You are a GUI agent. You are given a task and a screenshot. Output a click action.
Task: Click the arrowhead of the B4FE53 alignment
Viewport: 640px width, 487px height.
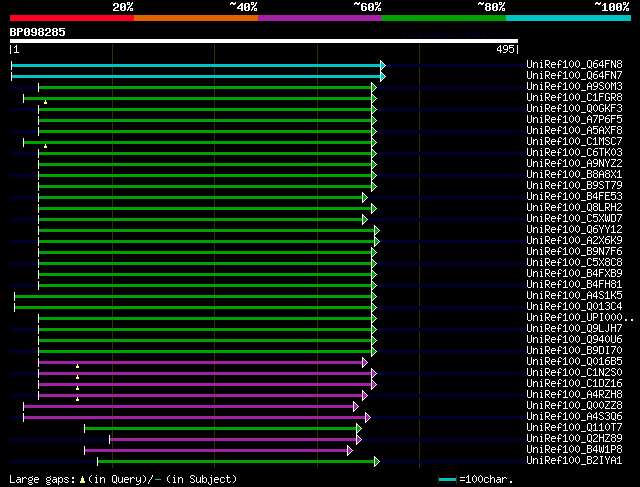tap(365, 197)
